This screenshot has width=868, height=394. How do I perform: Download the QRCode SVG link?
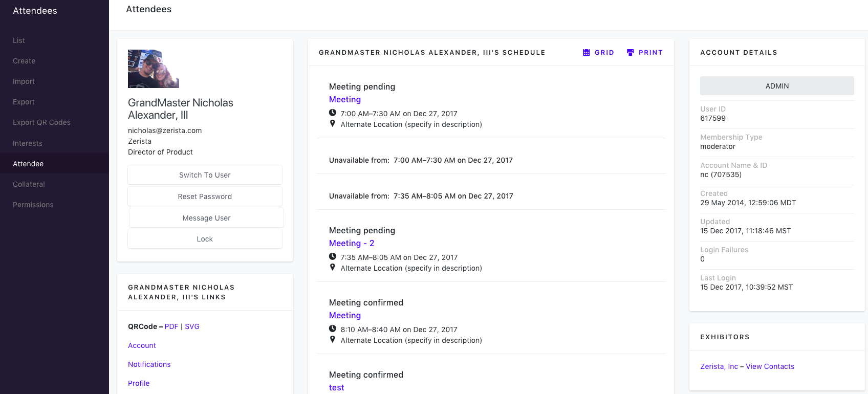pos(192,326)
